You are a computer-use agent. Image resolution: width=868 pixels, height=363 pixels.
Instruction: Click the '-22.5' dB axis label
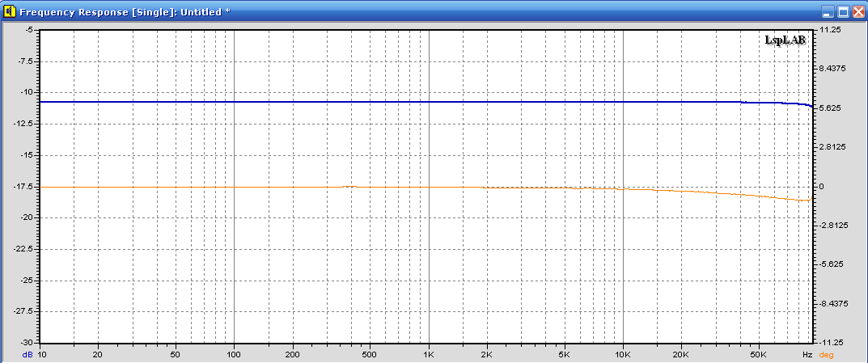24,250
